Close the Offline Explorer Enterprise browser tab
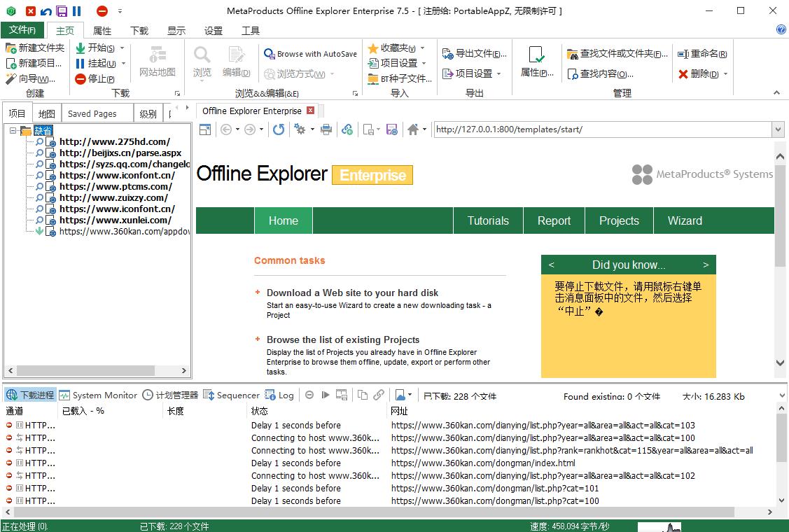The image size is (789, 532). (x=311, y=111)
